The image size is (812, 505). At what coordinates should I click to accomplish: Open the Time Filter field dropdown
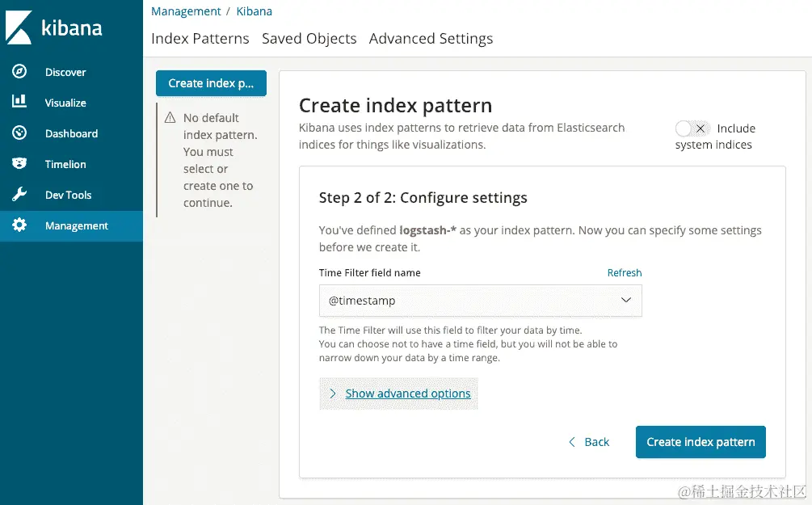(480, 301)
